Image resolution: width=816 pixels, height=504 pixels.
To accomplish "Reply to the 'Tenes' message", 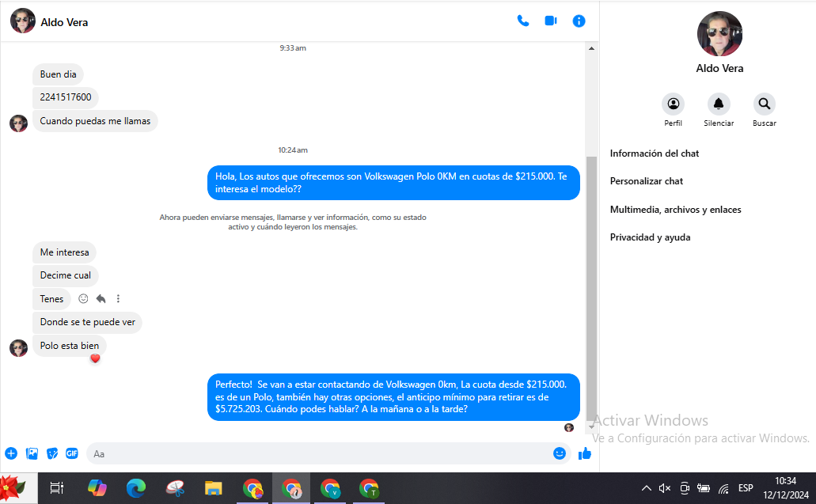I will click(101, 298).
